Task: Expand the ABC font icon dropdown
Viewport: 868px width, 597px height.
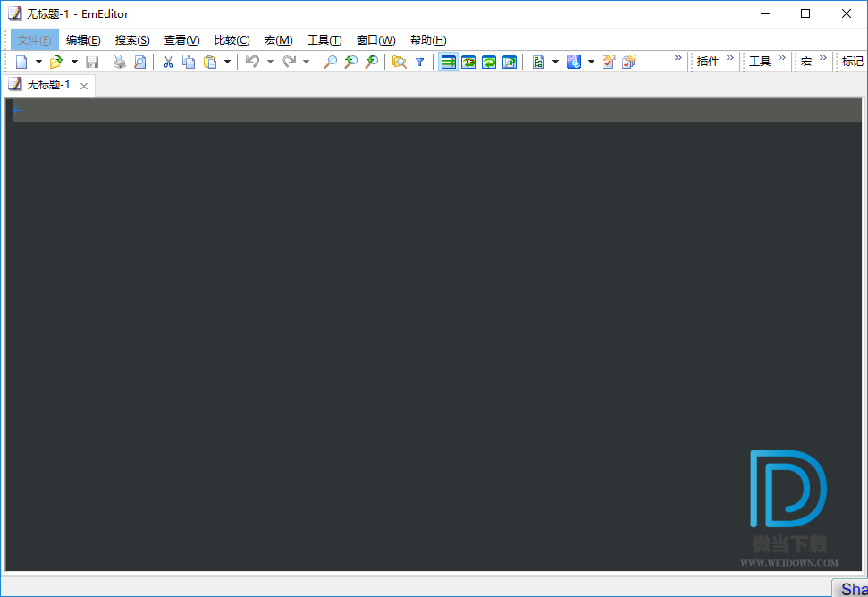Action: pyautogui.click(x=591, y=62)
